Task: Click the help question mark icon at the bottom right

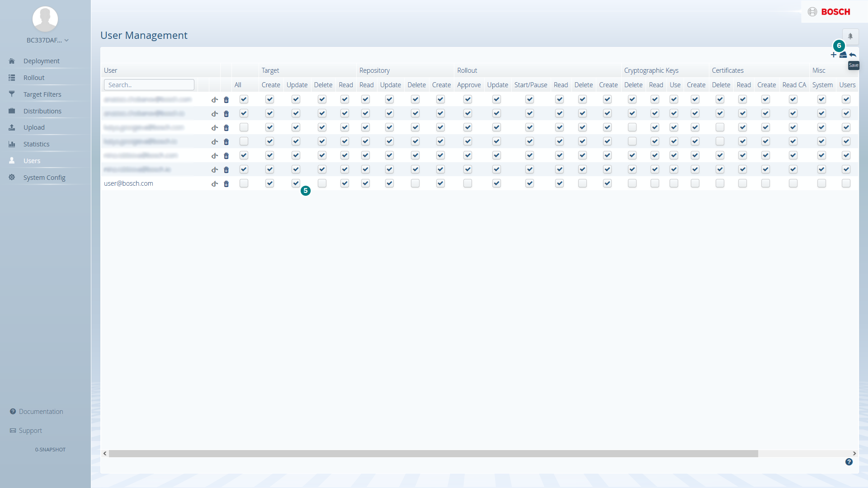Action: pos(849,462)
